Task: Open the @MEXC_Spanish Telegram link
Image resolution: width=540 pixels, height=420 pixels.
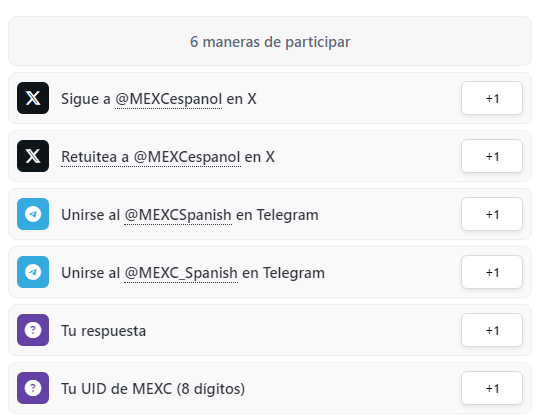Action: coord(181,273)
